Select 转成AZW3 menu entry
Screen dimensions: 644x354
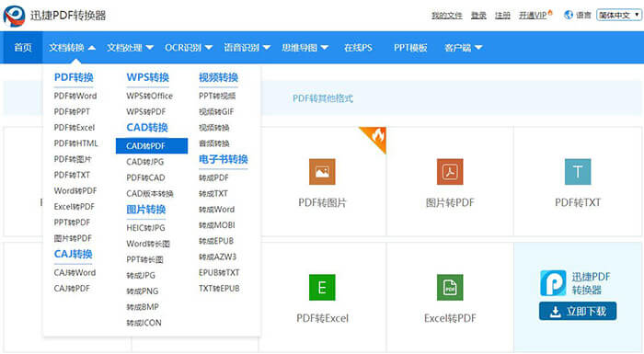coord(218,257)
